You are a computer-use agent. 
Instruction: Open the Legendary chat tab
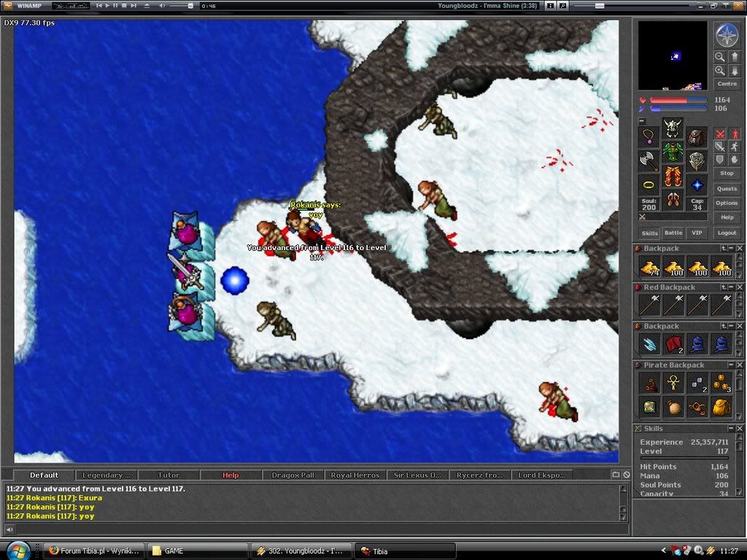coord(107,475)
